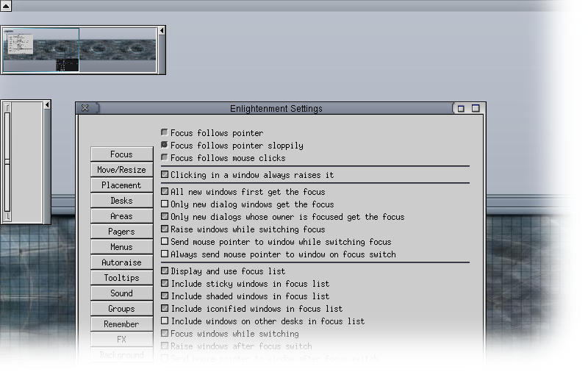
Task: Select Focus follows pointer option
Action: point(164,132)
